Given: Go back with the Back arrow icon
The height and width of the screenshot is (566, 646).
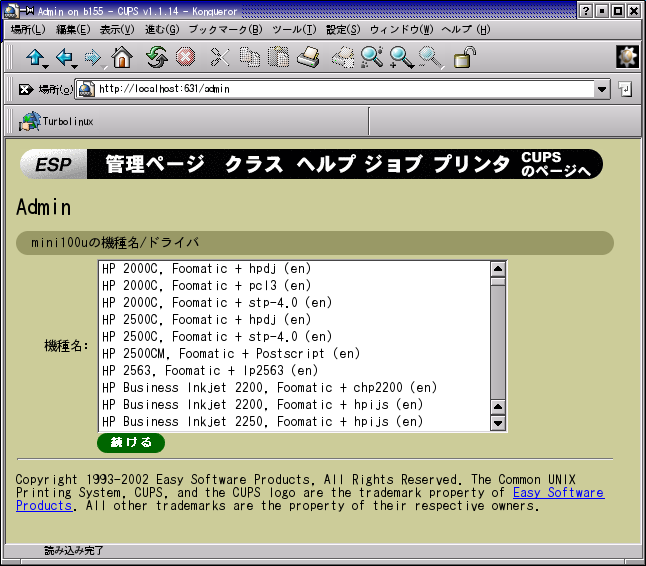Looking at the screenshot, I should [64, 57].
